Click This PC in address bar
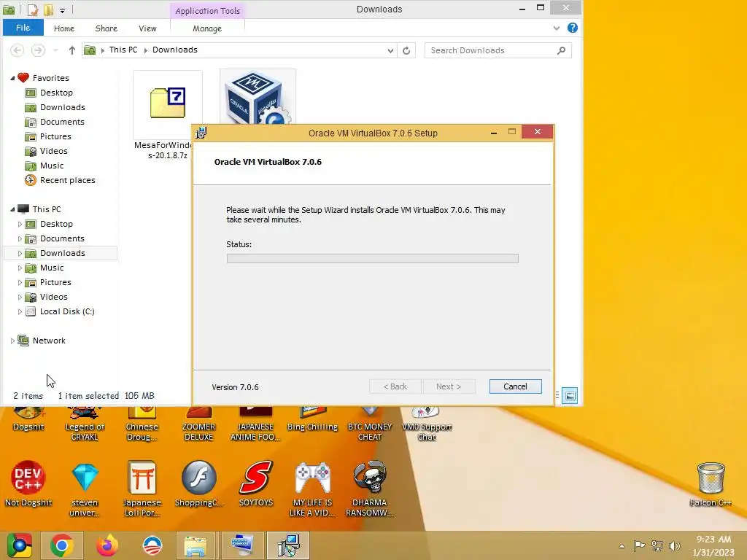This screenshot has width=747, height=560. pos(123,50)
